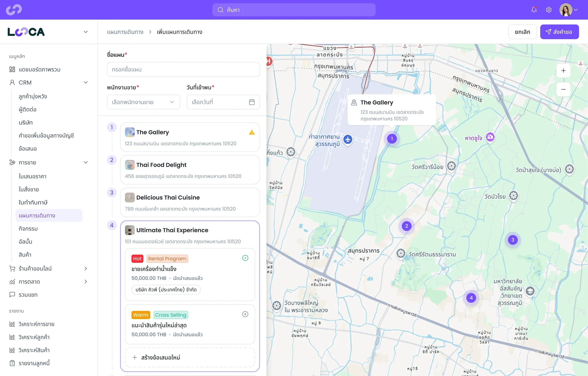The image size is (588, 376).
Task: Open the notifications bell
Action: [x=534, y=10]
